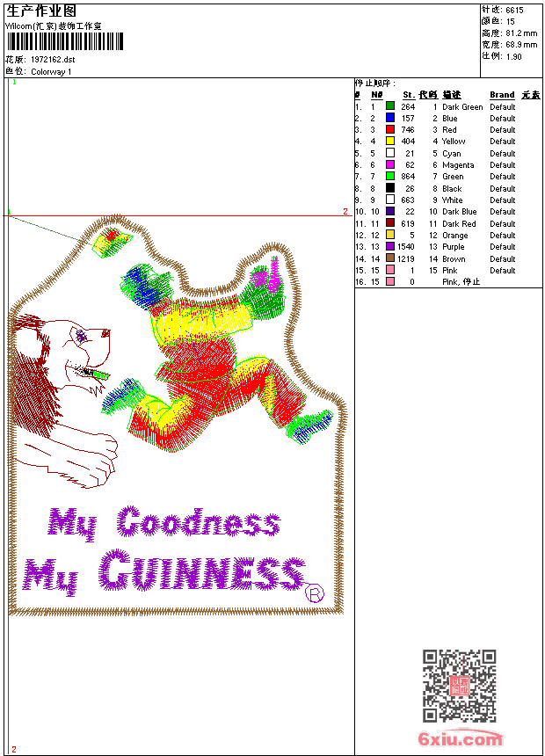The image size is (545, 756).
Task: Select the Orange swatch in row 12
Action: [x=390, y=235]
